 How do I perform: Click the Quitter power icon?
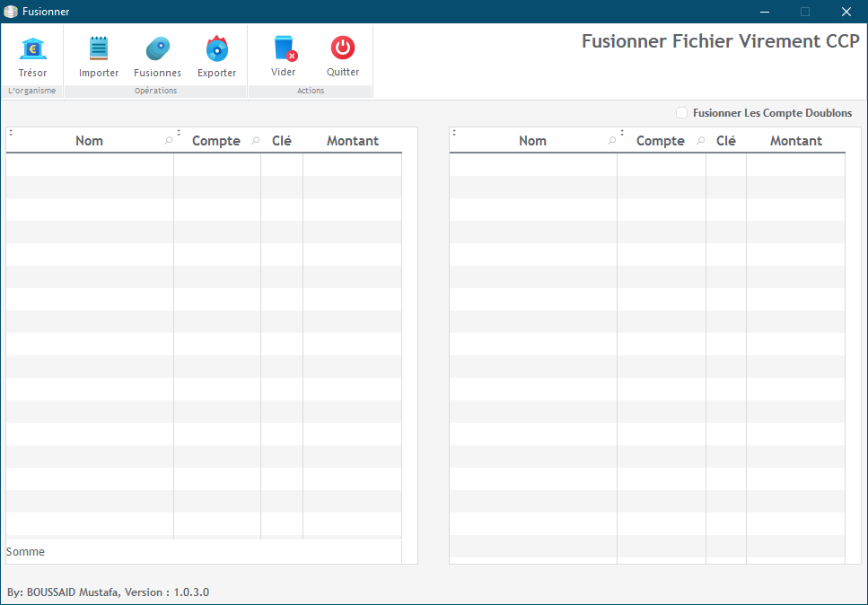click(x=343, y=48)
